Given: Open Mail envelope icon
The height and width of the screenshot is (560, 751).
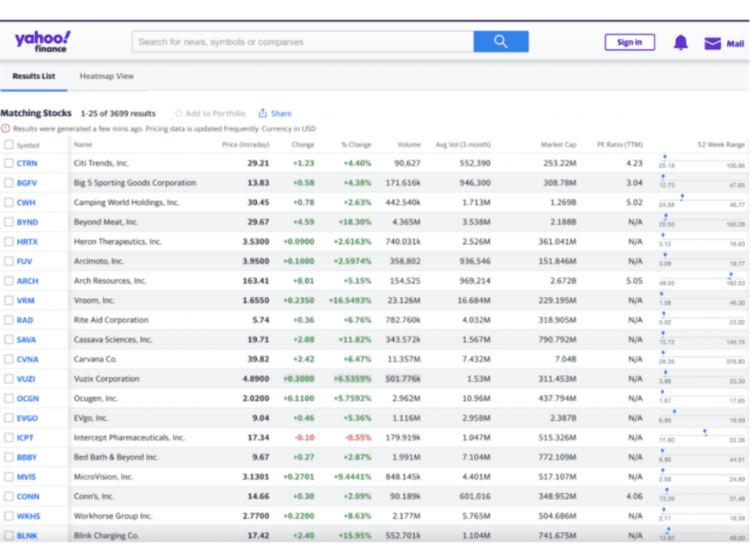Looking at the screenshot, I should tap(712, 43).
